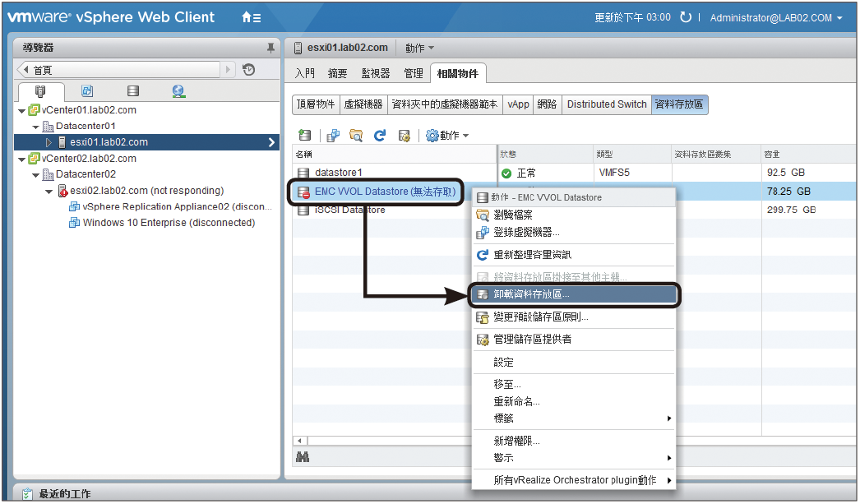
Task: Switch to VMs and Templates tab
Action: click(x=87, y=91)
